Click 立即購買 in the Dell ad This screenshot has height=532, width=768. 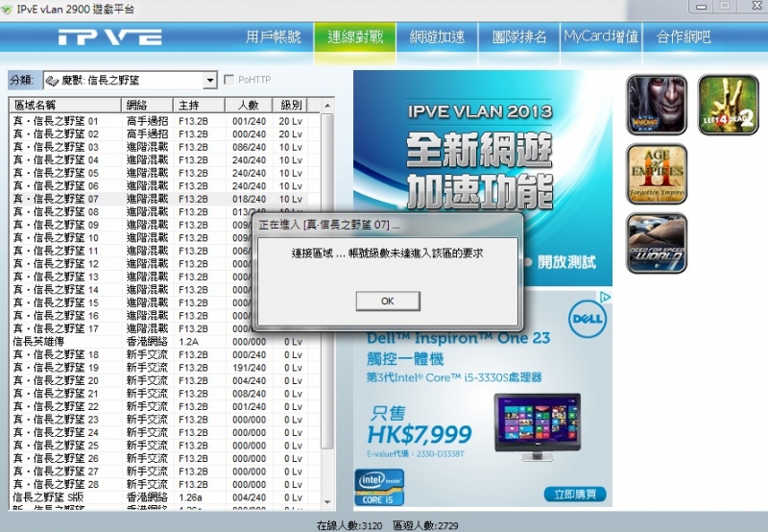(x=575, y=495)
